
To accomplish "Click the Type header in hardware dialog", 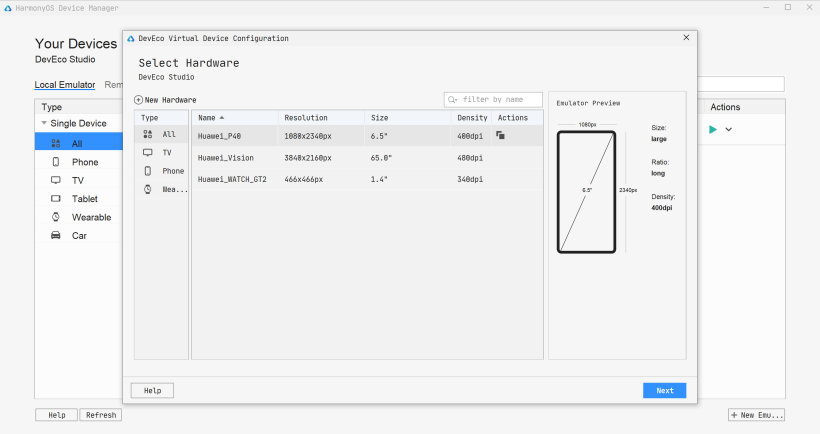I will [x=161, y=118].
